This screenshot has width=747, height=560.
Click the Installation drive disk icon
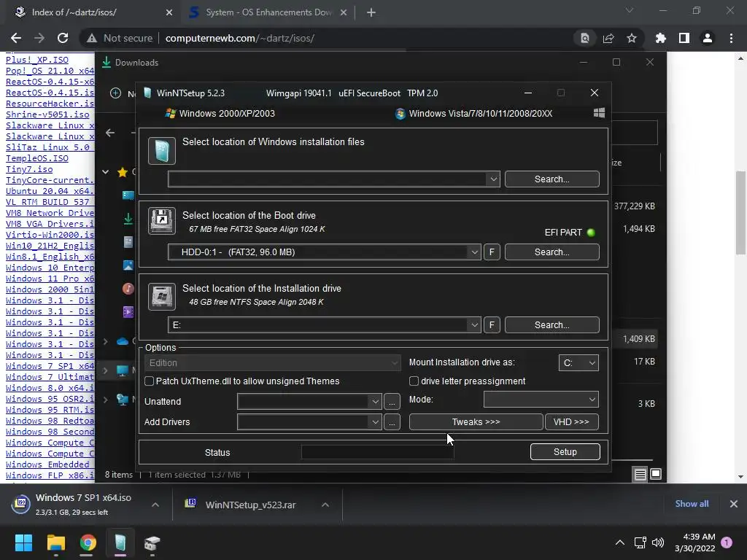[x=161, y=297]
